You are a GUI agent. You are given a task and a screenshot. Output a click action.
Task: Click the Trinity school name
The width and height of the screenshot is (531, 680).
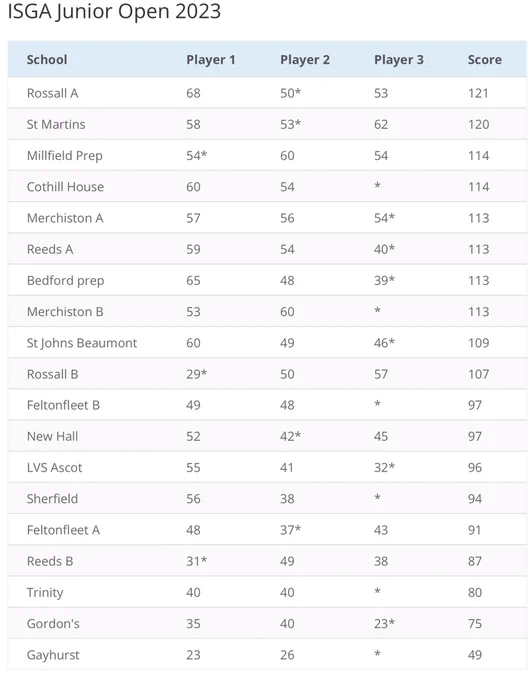click(x=45, y=592)
